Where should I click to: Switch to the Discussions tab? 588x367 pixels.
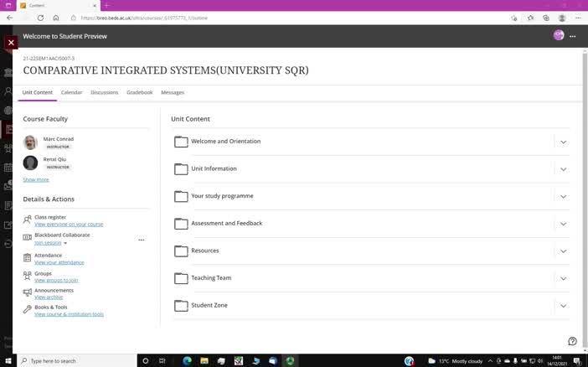click(104, 92)
